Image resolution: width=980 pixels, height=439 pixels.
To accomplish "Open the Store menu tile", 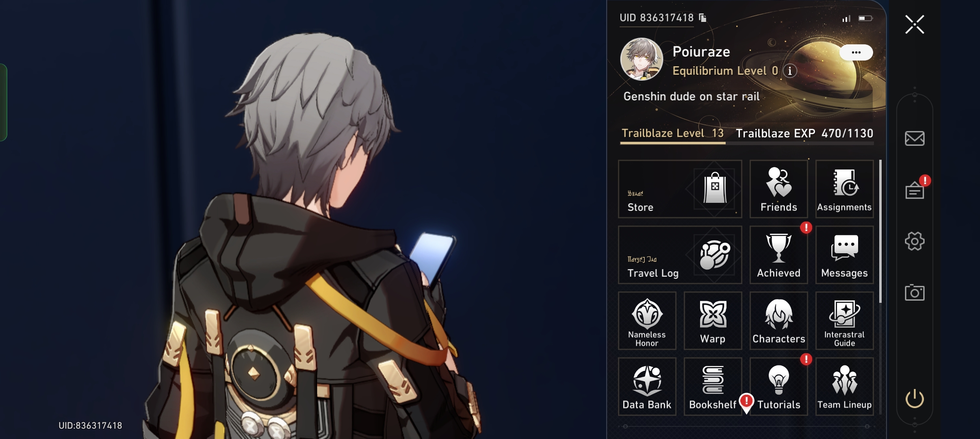I will point(680,189).
